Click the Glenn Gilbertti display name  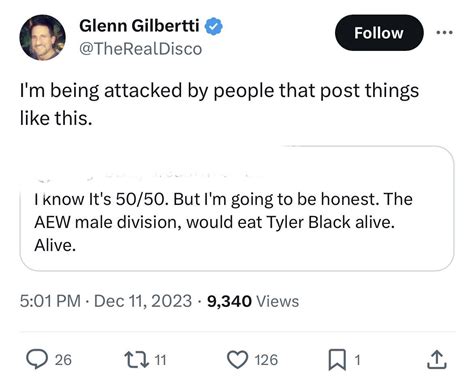pos(139,25)
